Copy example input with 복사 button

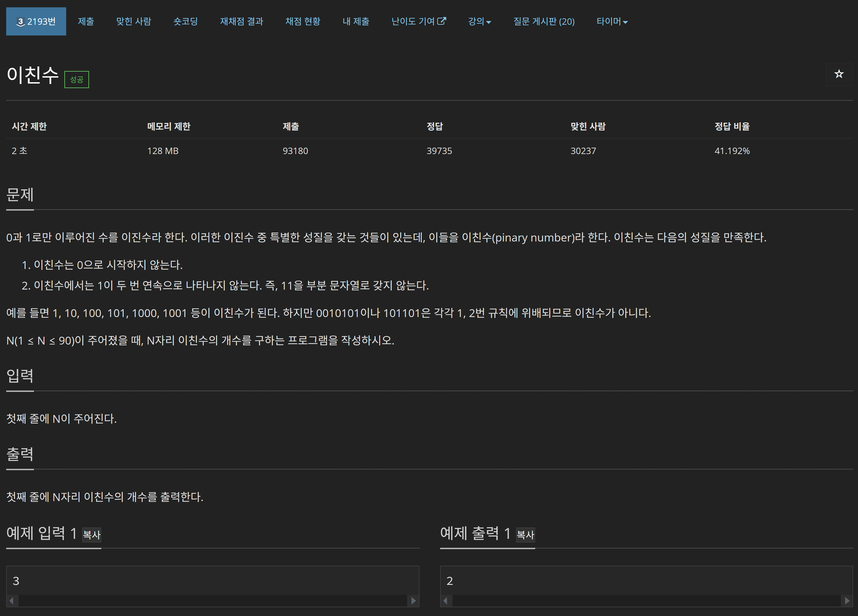tap(92, 535)
